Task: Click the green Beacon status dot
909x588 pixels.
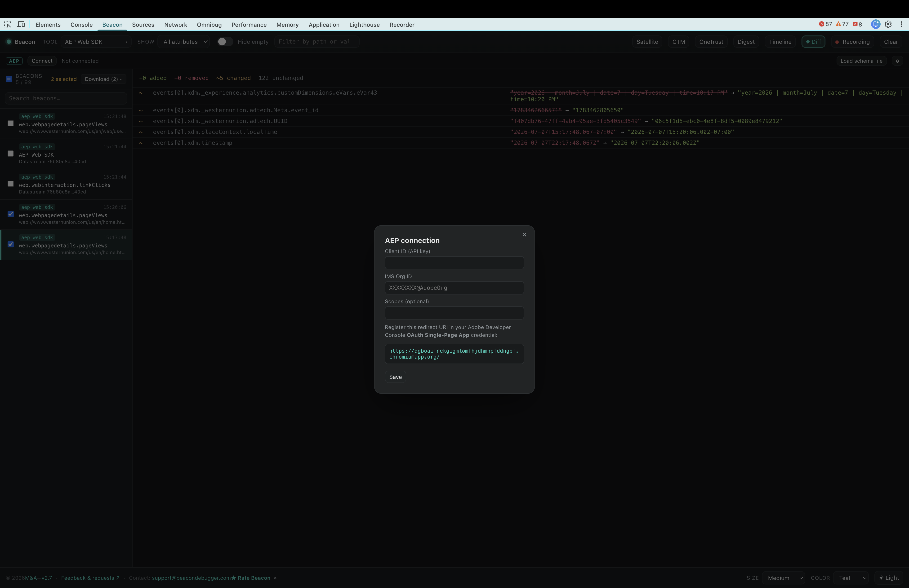Action: (x=8, y=42)
